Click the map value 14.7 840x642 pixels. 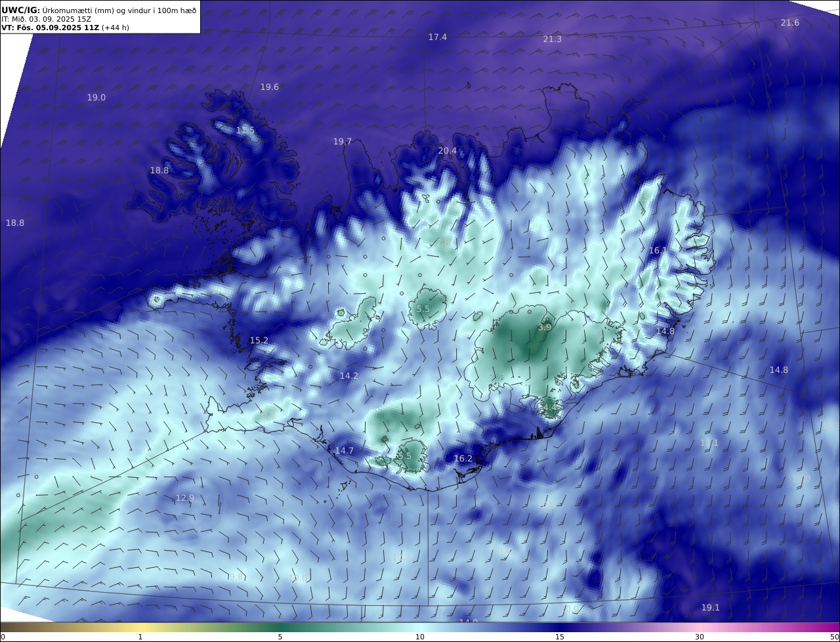point(345,451)
